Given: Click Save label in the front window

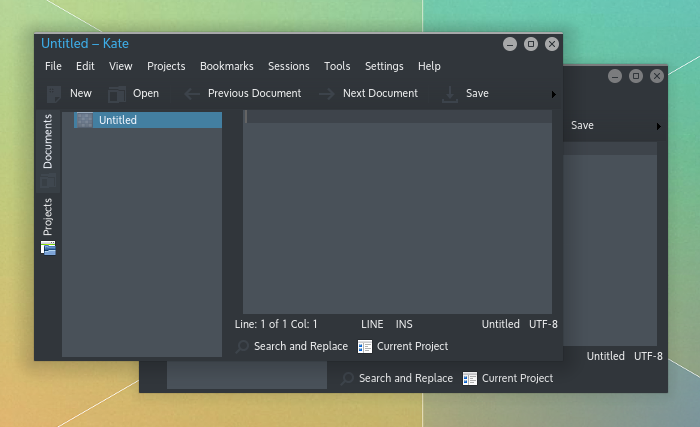Looking at the screenshot, I should [x=477, y=93].
